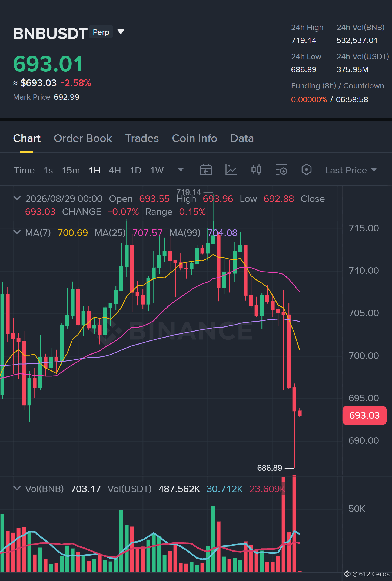Click the 693.01 last price

click(x=48, y=64)
